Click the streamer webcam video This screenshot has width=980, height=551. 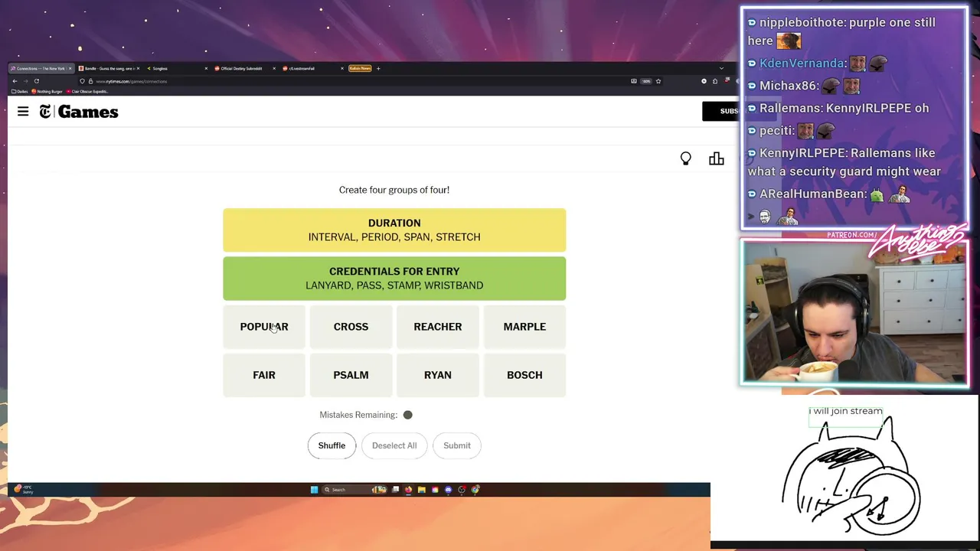click(x=854, y=311)
